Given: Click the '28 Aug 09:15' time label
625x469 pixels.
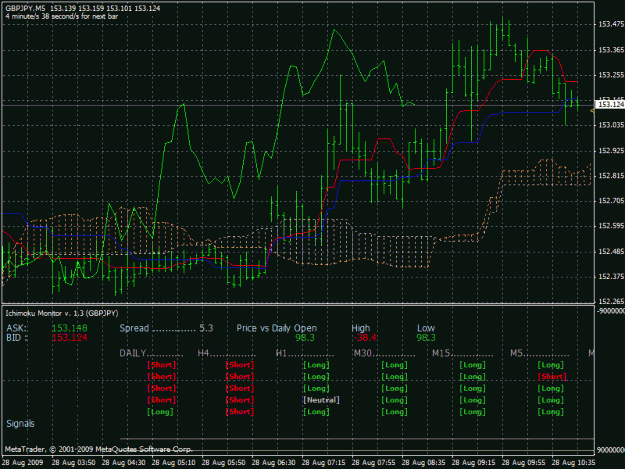Looking at the screenshot, I should (474, 463).
